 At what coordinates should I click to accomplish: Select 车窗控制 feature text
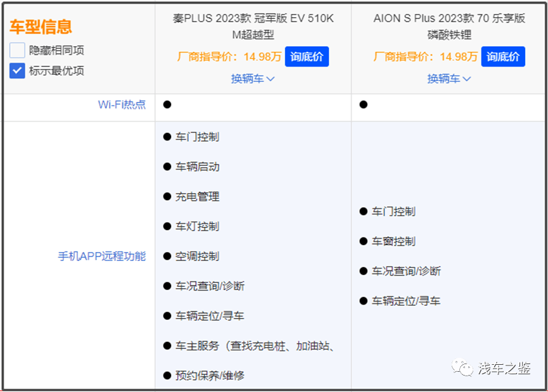point(393,241)
